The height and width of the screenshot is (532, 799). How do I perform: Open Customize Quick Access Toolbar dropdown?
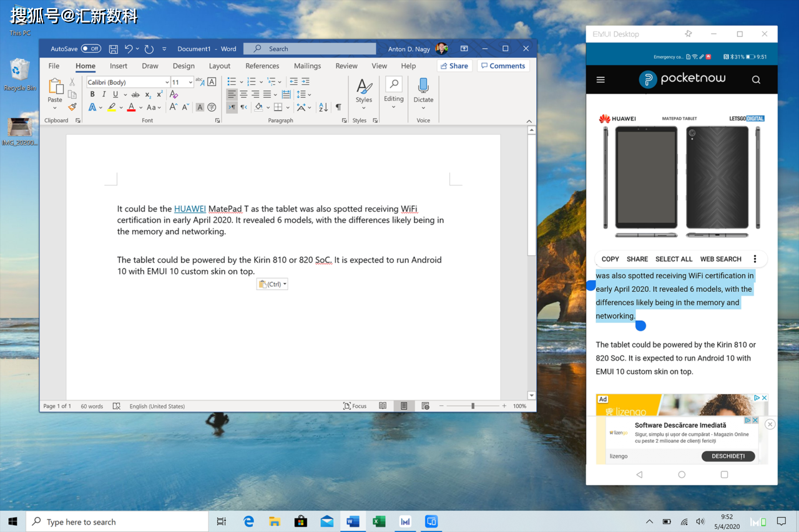(x=164, y=49)
